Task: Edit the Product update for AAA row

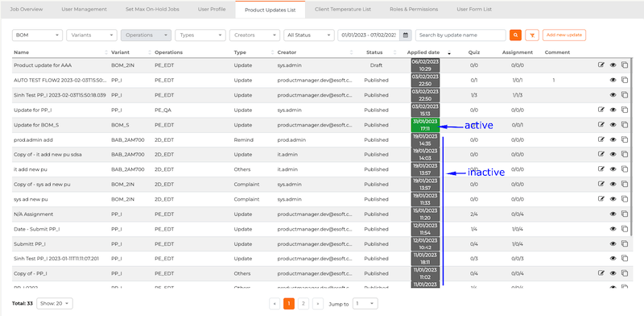Action: pos(601,64)
